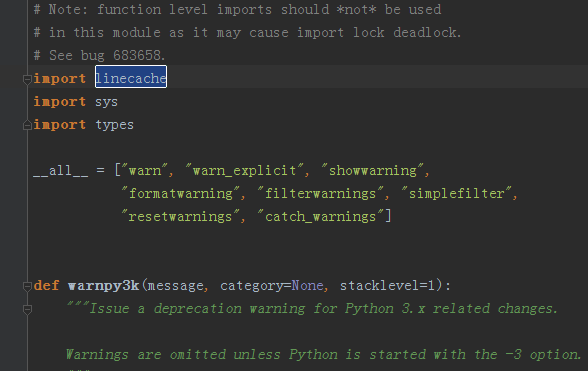
Task: Click the category=None parameter
Action: pyautogui.click(x=272, y=286)
